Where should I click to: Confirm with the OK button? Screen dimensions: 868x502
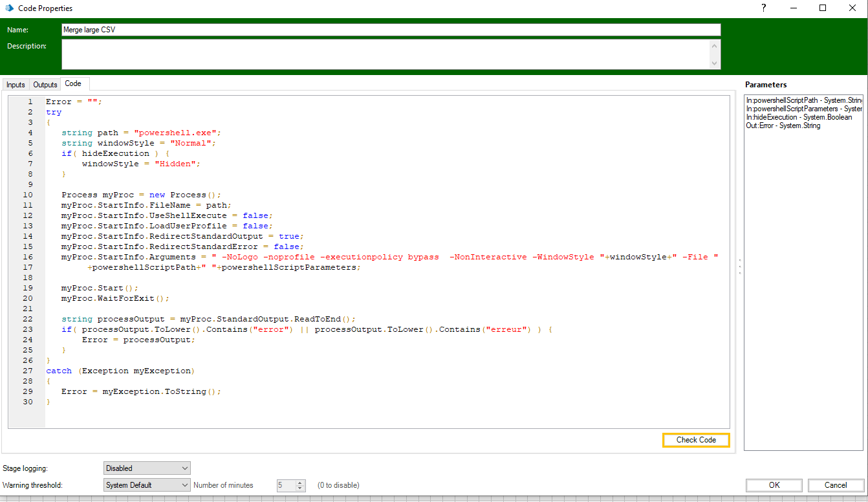point(774,485)
